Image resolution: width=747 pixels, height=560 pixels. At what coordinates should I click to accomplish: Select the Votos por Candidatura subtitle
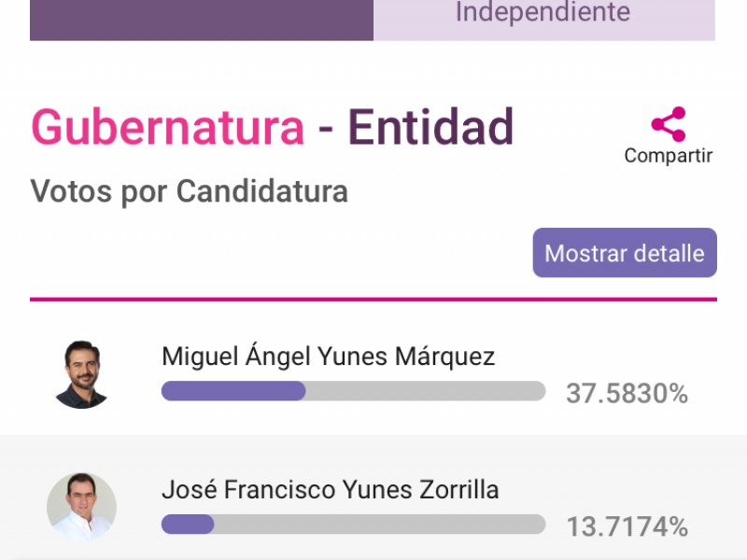[190, 191]
